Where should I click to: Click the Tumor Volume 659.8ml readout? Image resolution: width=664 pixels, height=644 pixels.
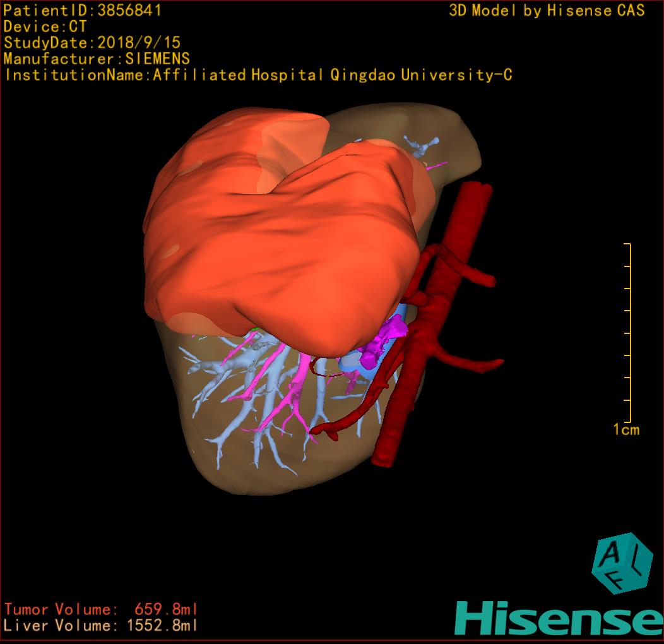[101, 609]
